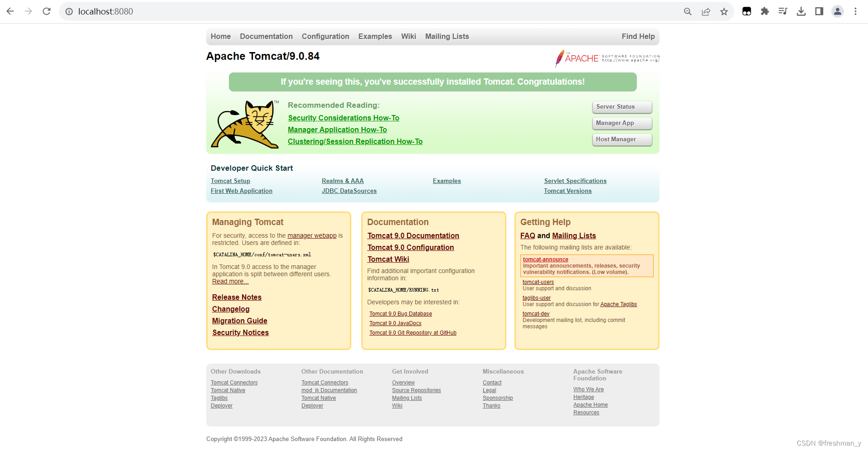Image resolution: width=868 pixels, height=451 pixels.
Task: Open the FAQ link under Getting Help
Action: [528, 235]
